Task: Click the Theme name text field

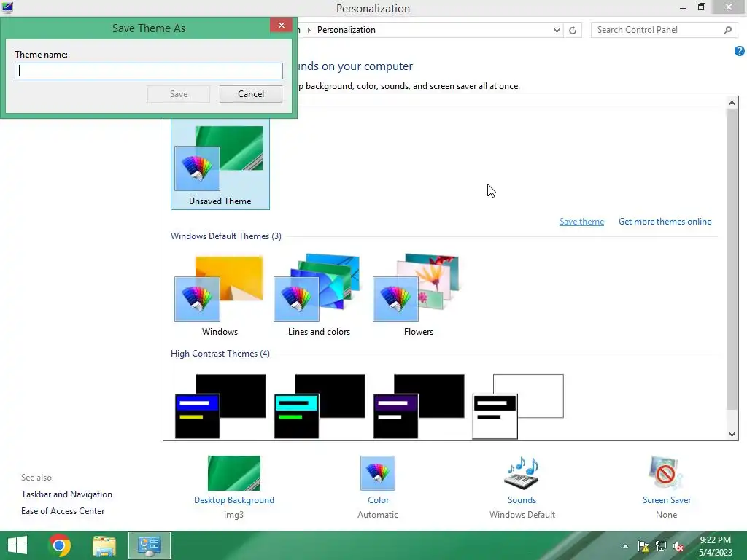Action: [x=149, y=71]
